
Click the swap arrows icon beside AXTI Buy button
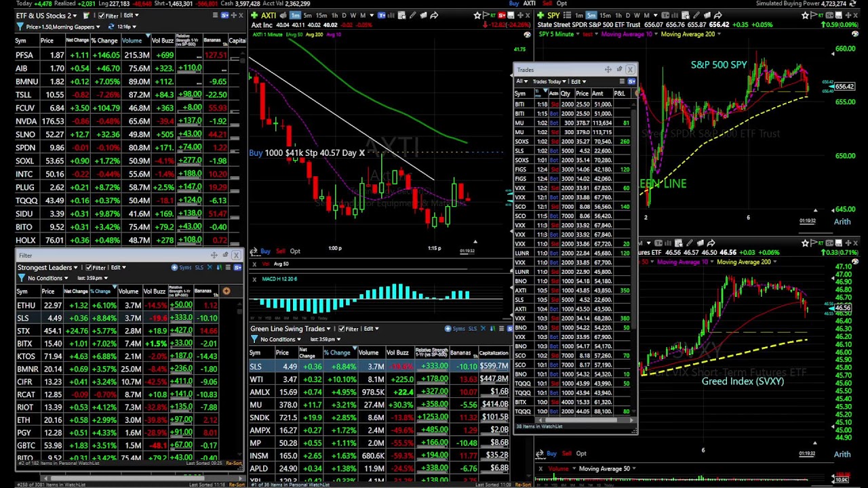[x=254, y=251]
